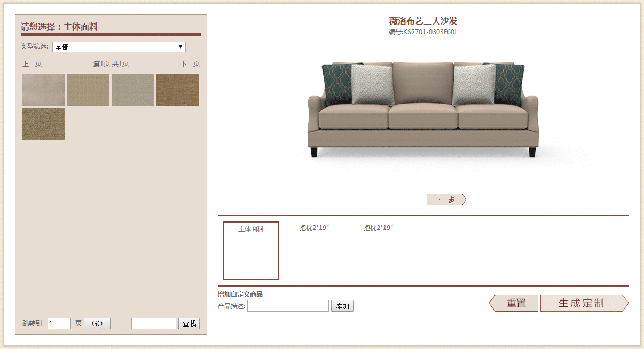Viewport: 644px width, 349px height.
Task: Click the fabric search text box
Action: [153, 323]
